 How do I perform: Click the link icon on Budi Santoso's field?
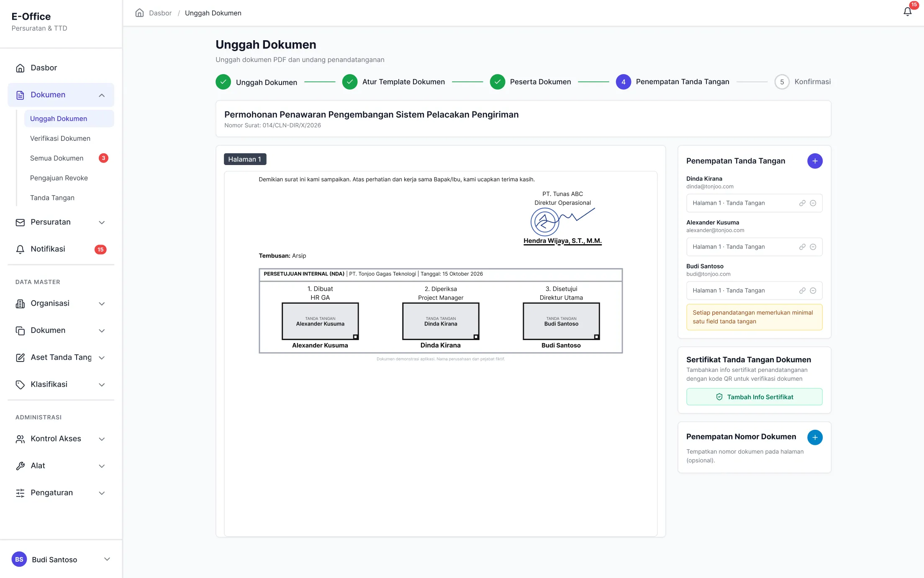[x=802, y=291]
